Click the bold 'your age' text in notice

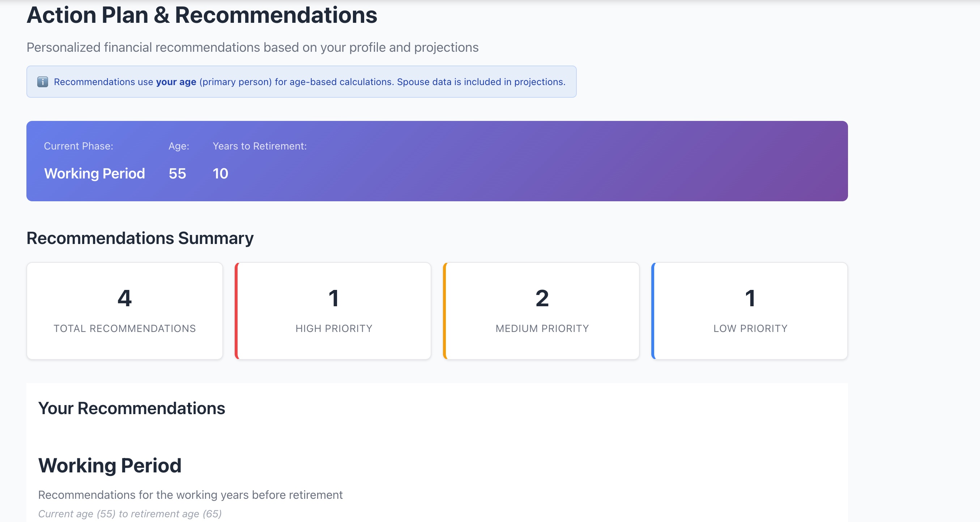(176, 82)
